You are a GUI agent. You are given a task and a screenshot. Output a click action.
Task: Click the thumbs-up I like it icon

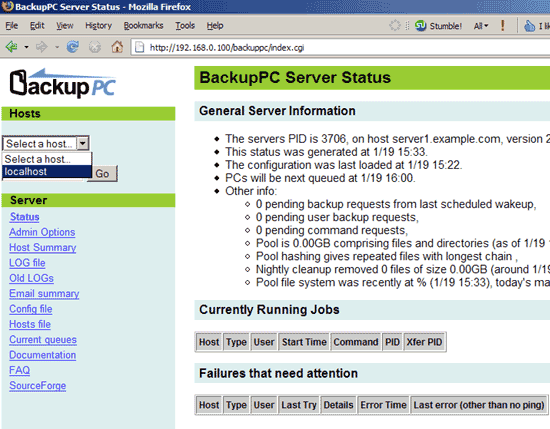(529, 26)
